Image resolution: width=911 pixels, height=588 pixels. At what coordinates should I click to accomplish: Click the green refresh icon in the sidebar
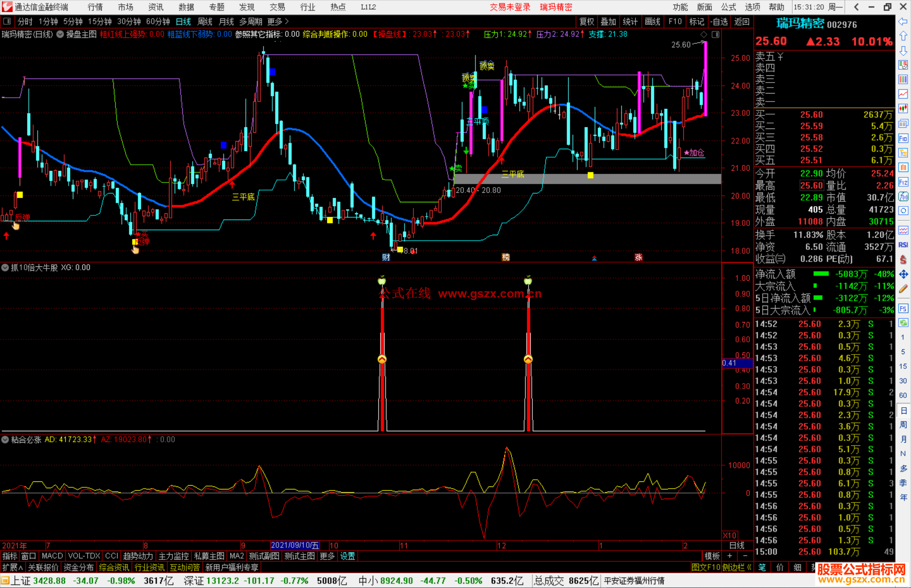coord(903,323)
